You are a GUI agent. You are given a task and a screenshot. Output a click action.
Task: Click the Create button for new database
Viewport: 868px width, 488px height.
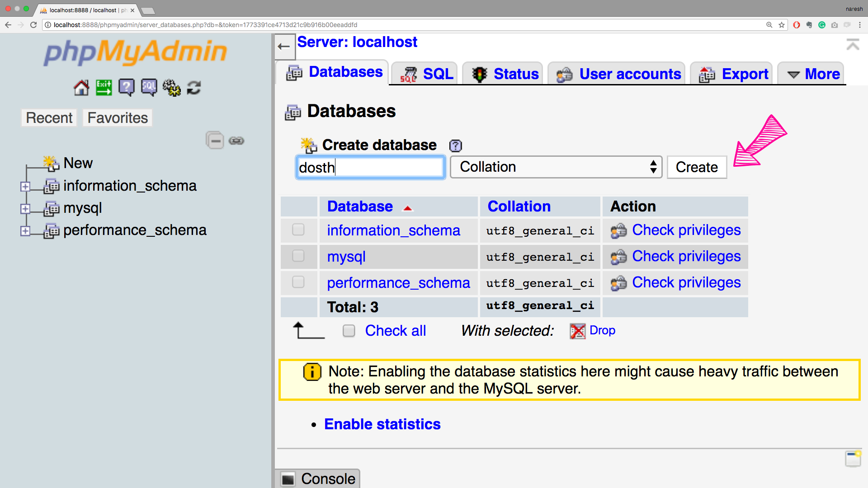tap(696, 168)
